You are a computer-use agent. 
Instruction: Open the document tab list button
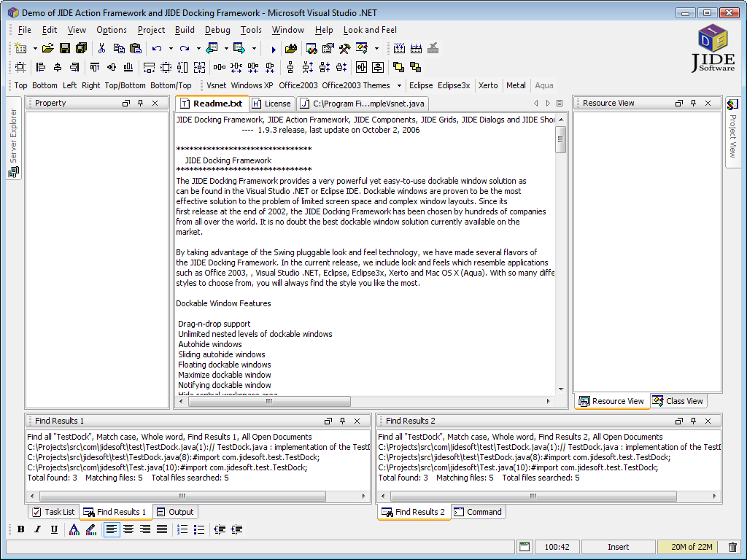(560, 103)
